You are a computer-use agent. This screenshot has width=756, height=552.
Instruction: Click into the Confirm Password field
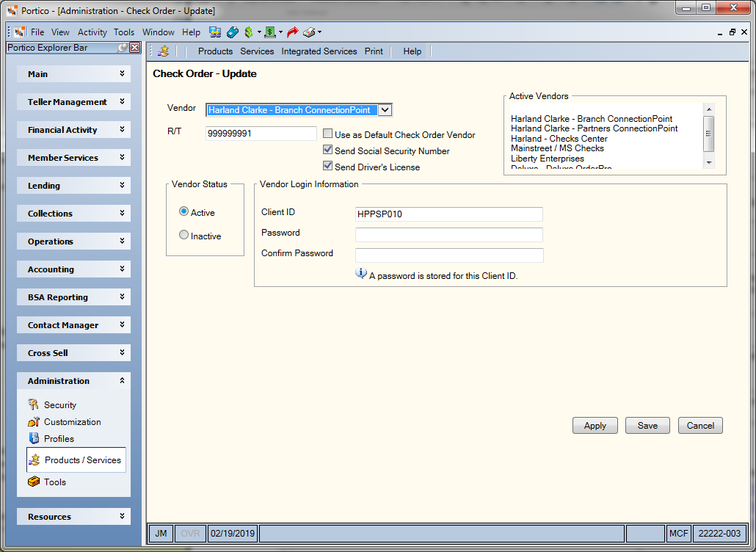click(449, 255)
